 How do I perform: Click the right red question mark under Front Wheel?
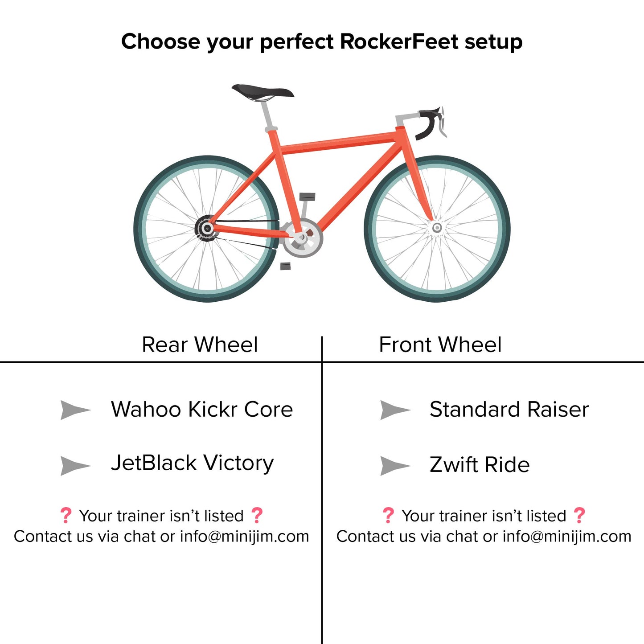pyautogui.click(x=579, y=516)
